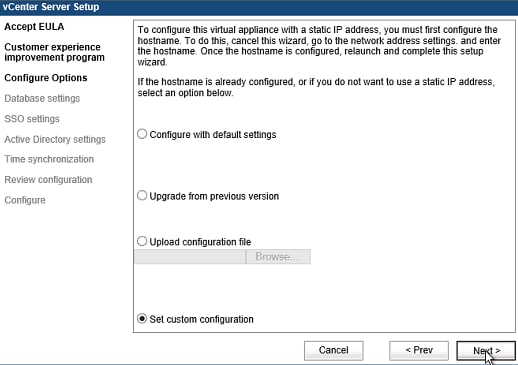This screenshot has width=518, height=365.
Task: Select Configure with default settings radio
Action: pos(142,134)
